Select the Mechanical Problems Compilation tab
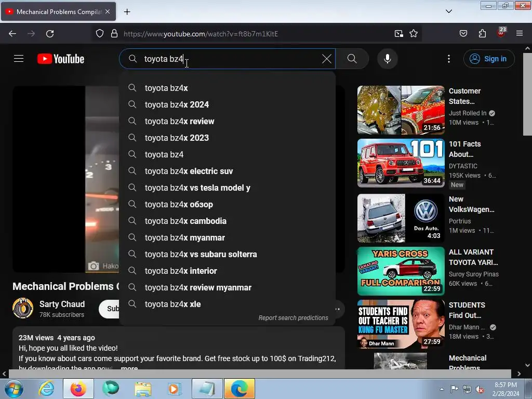 (x=58, y=11)
